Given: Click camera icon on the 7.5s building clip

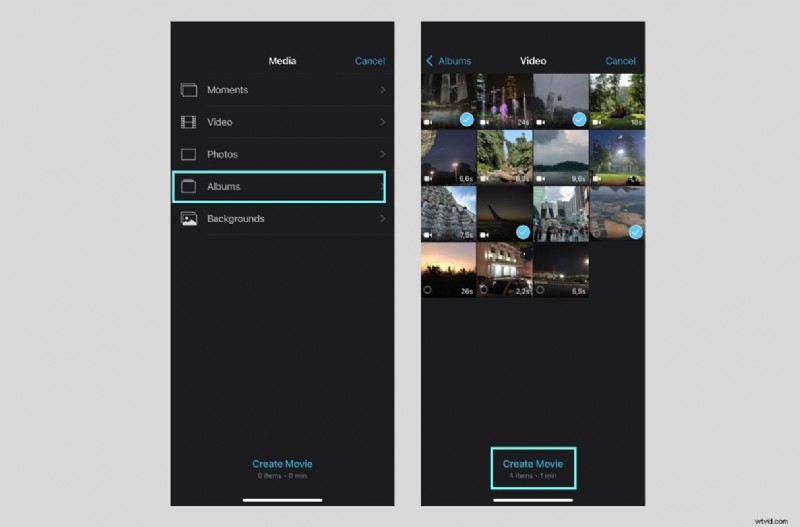Looking at the screenshot, I should 428,235.
